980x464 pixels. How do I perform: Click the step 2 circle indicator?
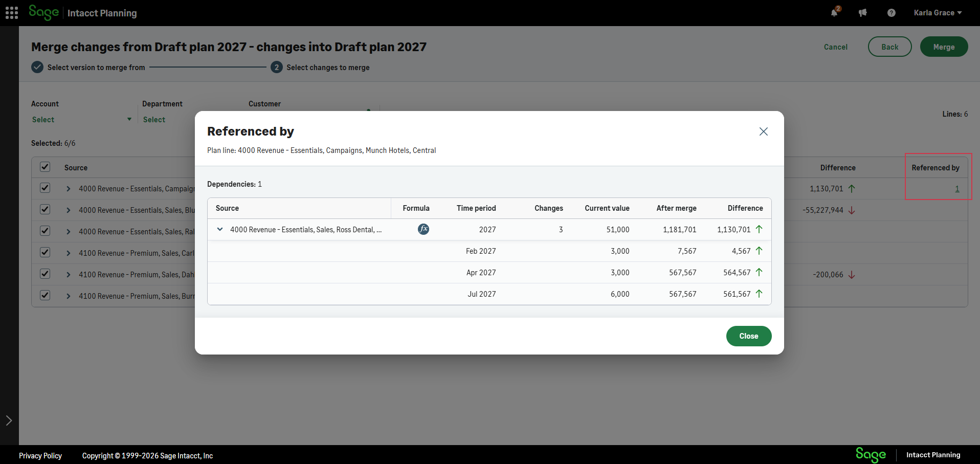tap(277, 67)
